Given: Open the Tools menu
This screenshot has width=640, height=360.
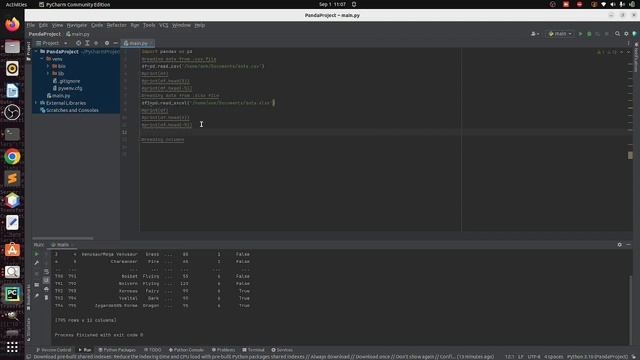Looking at the screenshot, I should [x=149, y=25].
